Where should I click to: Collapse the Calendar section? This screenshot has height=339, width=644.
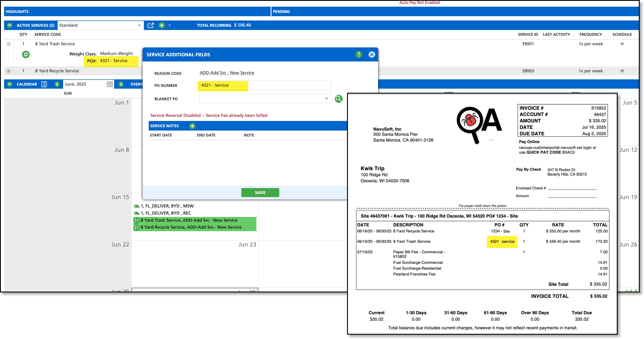click(x=9, y=84)
